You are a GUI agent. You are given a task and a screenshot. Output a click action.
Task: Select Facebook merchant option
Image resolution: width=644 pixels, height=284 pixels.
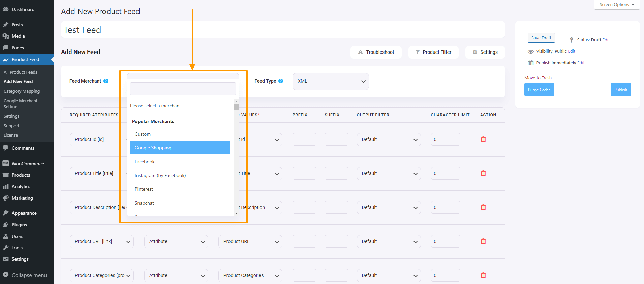(x=180, y=162)
